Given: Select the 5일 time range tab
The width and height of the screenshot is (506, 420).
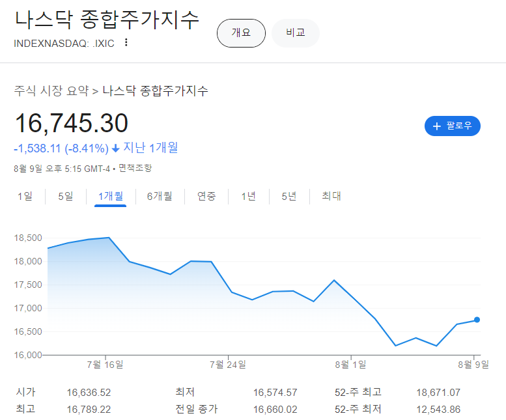Looking at the screenshot, I should pos(66,196).
